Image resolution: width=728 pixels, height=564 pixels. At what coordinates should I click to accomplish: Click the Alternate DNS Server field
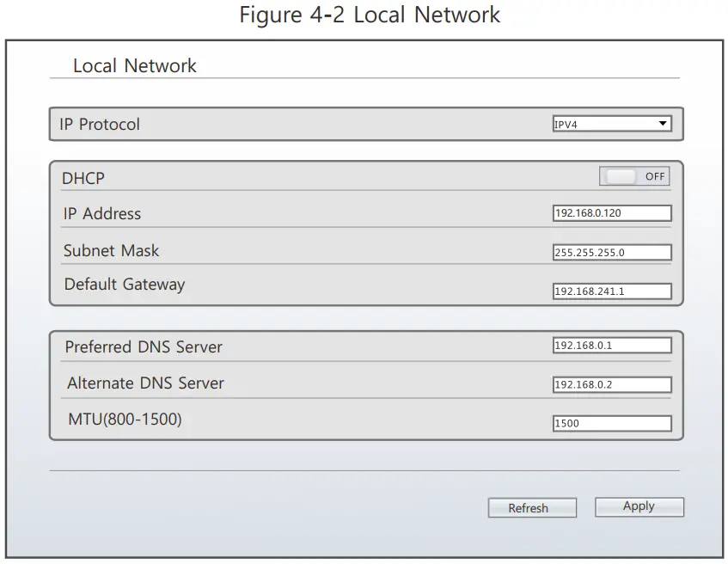click(x=612, y=384)
